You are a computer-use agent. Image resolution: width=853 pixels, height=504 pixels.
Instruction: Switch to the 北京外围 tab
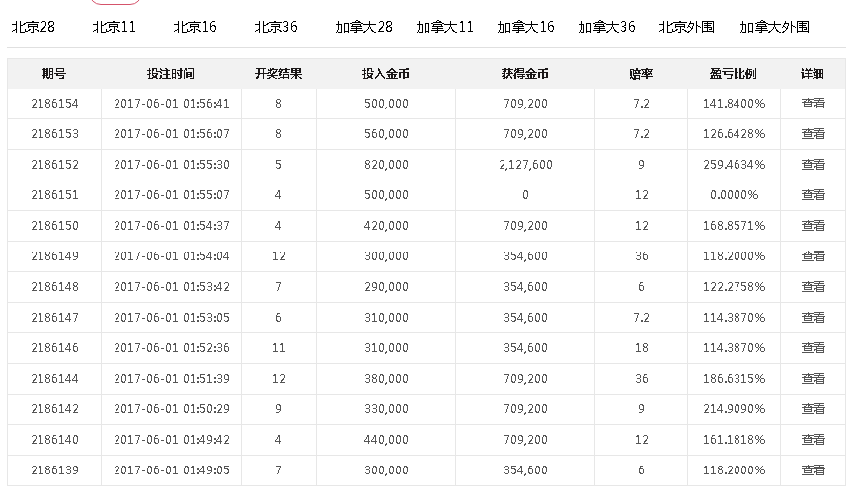pos(686,27)
